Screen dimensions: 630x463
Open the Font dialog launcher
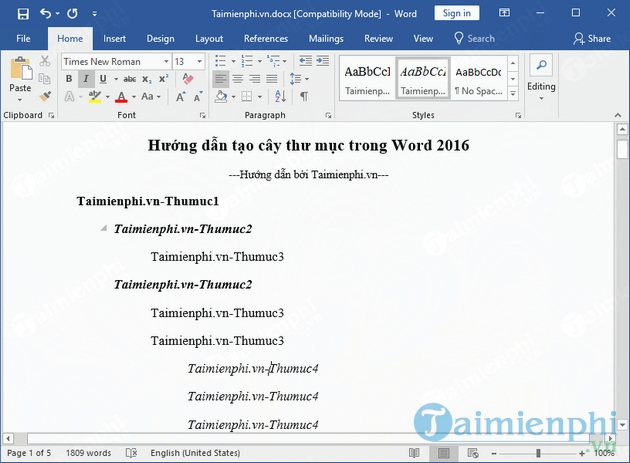pyautogui.click(x=202, y=115)
